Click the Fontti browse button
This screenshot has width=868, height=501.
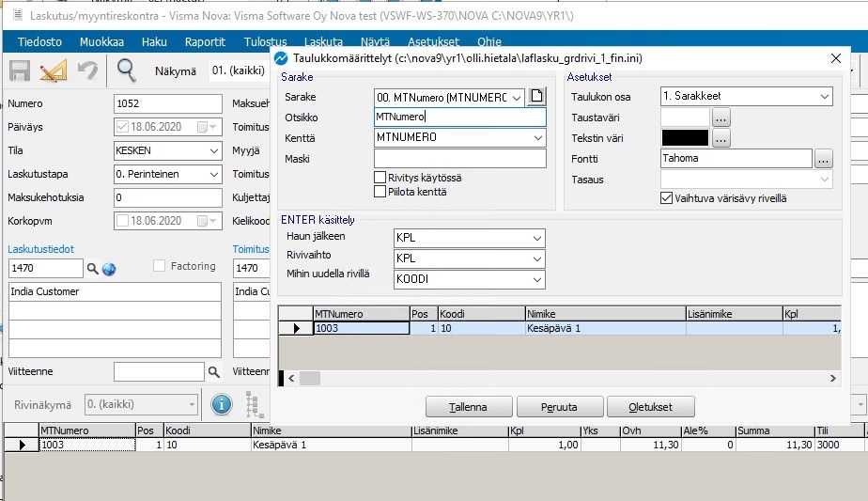coord(823,160)
